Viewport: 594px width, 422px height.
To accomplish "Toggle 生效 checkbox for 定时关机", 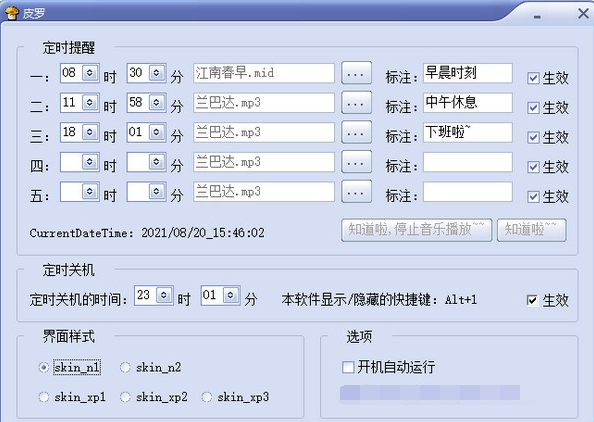I will [x=532, y=300].
